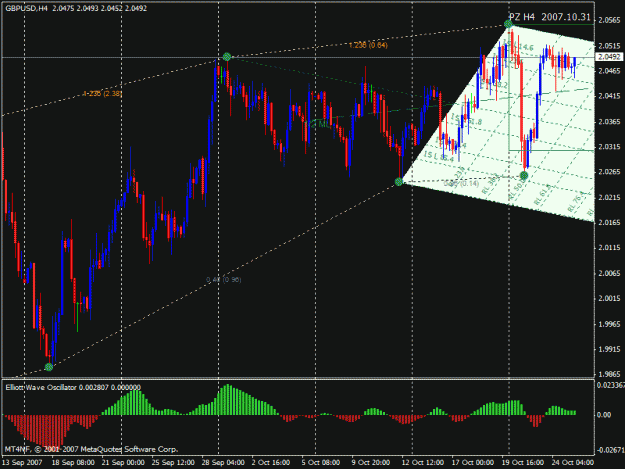Image resolution: width=625 pixels, height=469 pixels.
Task: Click the green 1/2 ML median line label
Action: point(319,124)
